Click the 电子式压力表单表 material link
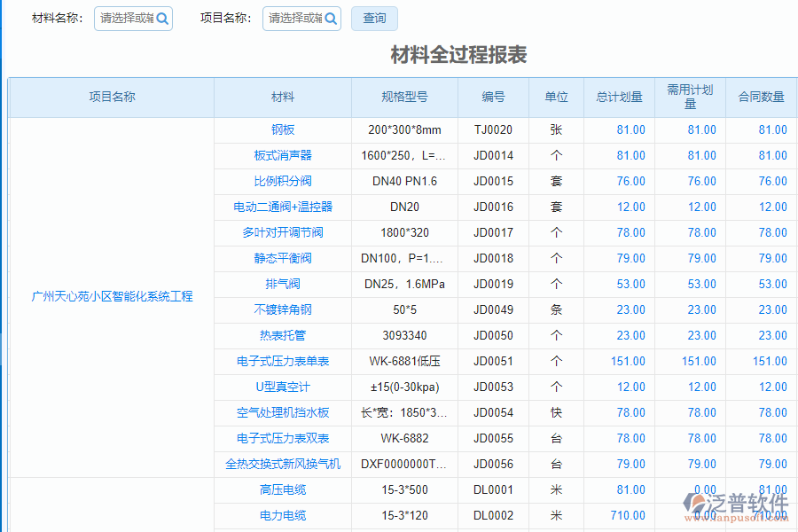 point(282,362)
